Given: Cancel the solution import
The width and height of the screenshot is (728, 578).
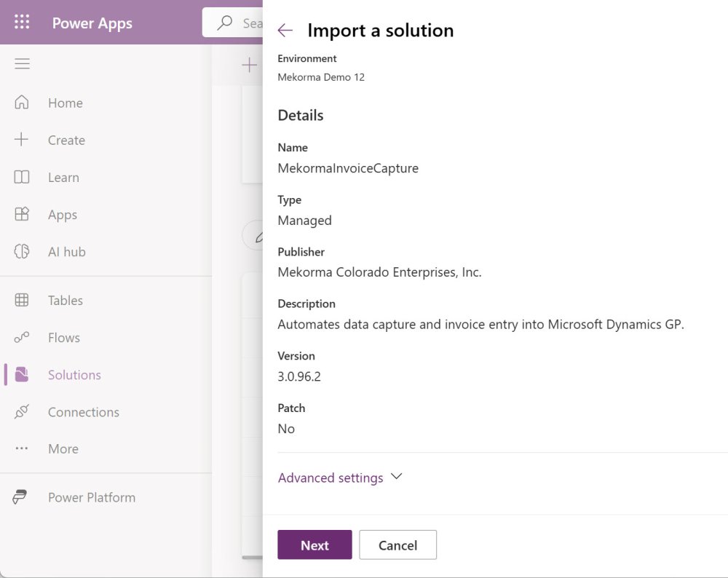Looking at the screenshot, I should [397, 545].
